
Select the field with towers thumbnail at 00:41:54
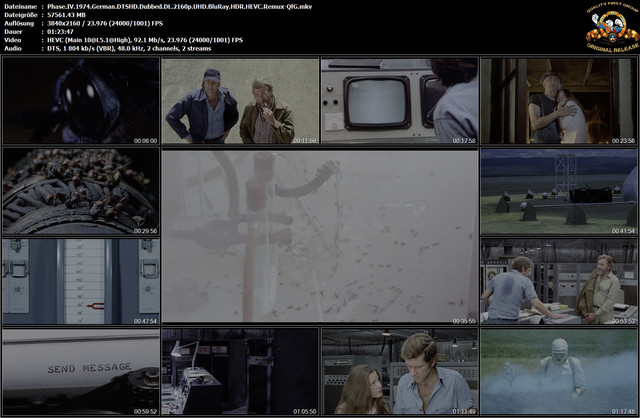559,191
